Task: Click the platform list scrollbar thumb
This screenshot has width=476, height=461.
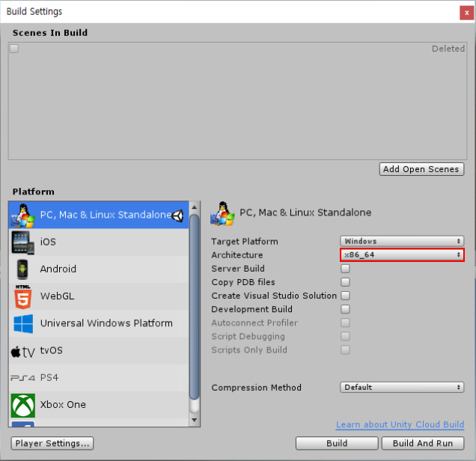Action: [x=195, y=307]
